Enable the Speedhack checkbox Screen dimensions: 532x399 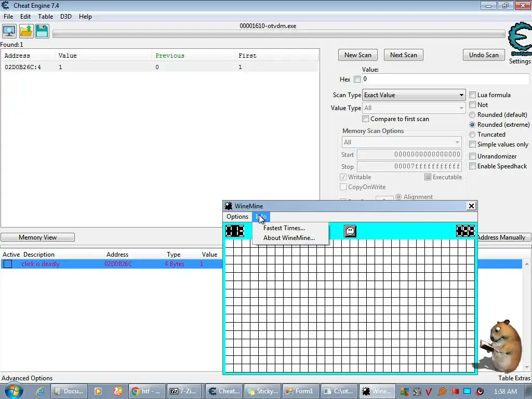click(x=472, y=166)
